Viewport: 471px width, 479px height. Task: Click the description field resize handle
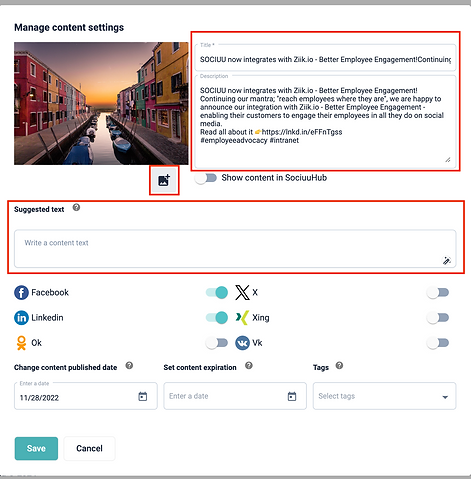point(448,160)
